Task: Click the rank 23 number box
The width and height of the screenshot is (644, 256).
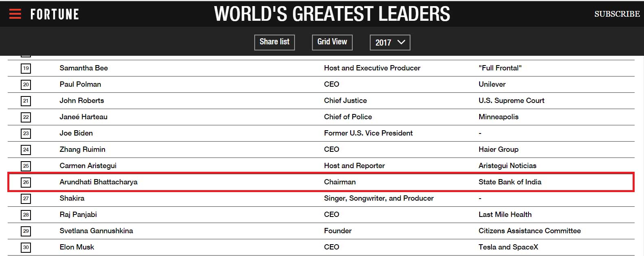Action: 26,133
